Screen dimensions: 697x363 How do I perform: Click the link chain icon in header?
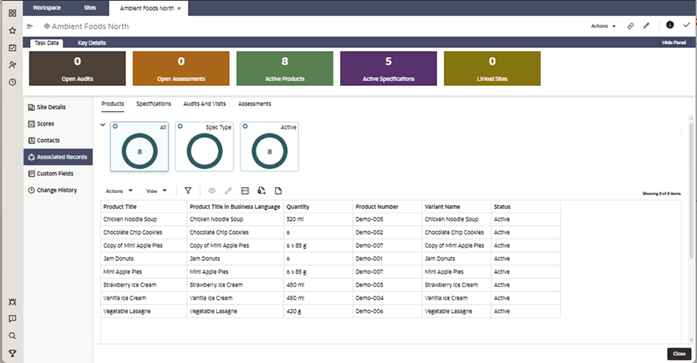click(630, 26)
